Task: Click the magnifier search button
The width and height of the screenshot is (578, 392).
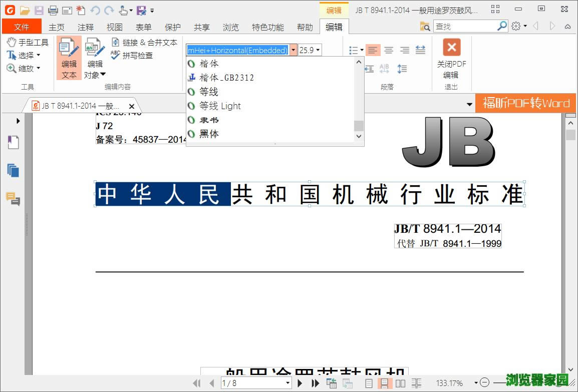Action: 502,26
